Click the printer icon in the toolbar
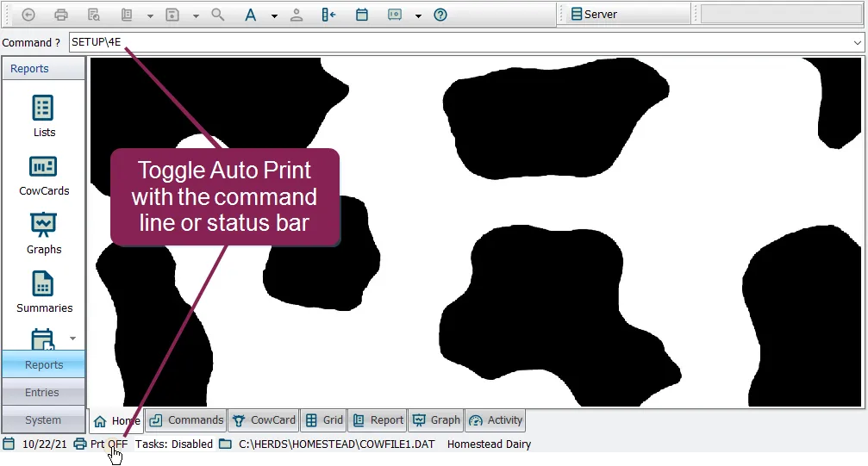The width and height of the screenshot is (868, 466). [x=61, y=15]
